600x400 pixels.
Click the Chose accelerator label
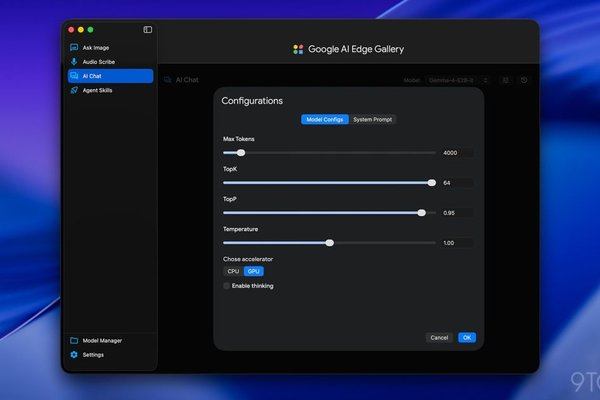tap(248, 259)
